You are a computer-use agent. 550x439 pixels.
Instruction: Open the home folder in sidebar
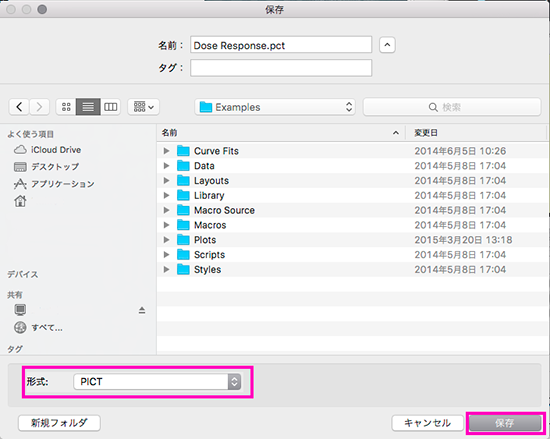coord(20,201)
